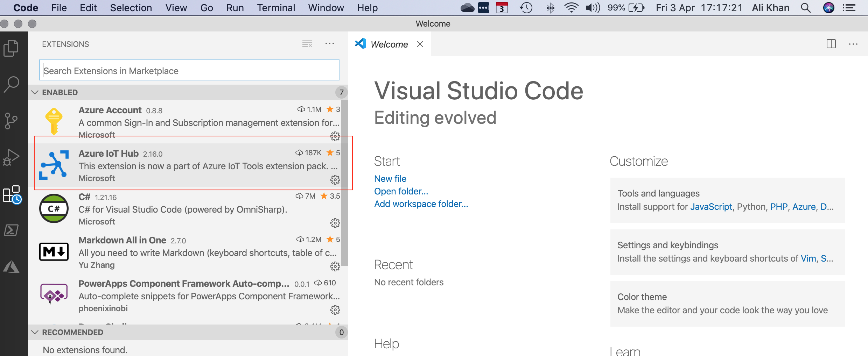The image size is (868, 356).
Task: Open the Terminal menu
Action: (276, 8)
